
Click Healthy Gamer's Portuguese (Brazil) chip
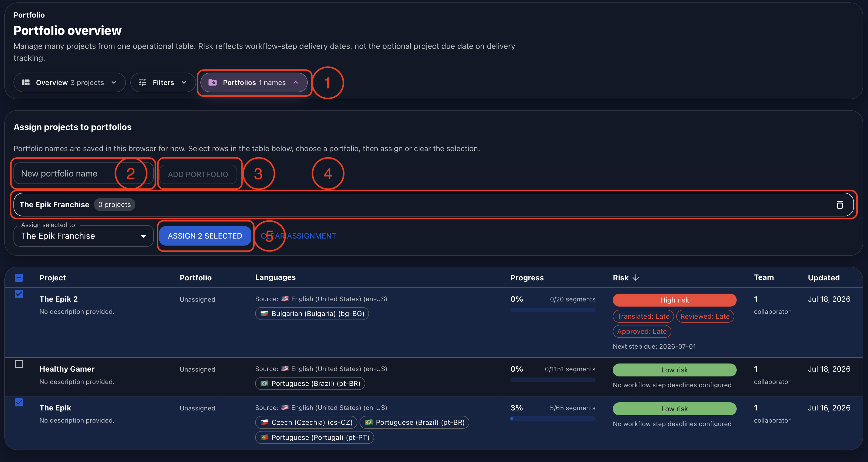[310, 384]
